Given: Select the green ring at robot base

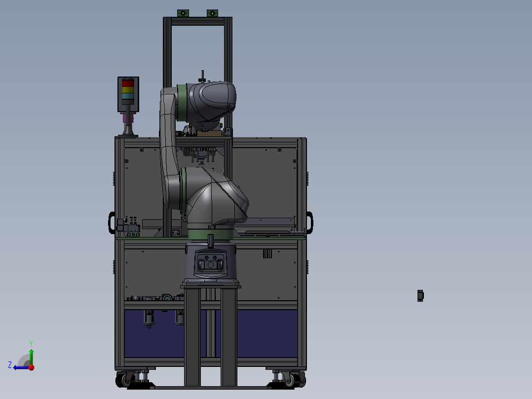Looking at the screenshot, I should click(210, 234).
